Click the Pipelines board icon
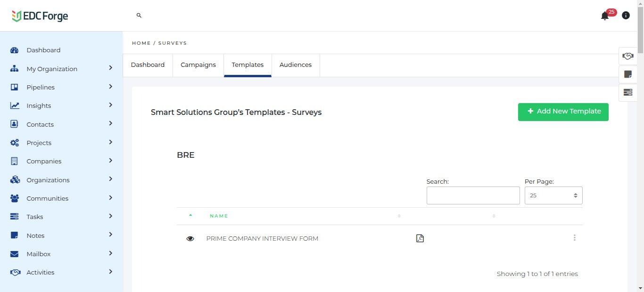644x292 pixels. (15, 87)
